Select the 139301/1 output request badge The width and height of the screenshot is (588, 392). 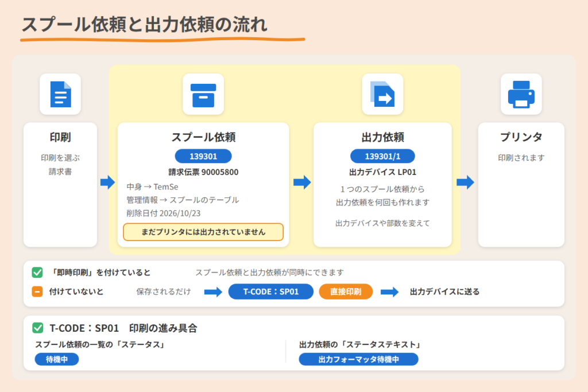pyautogui.click(x=382, y=156)
